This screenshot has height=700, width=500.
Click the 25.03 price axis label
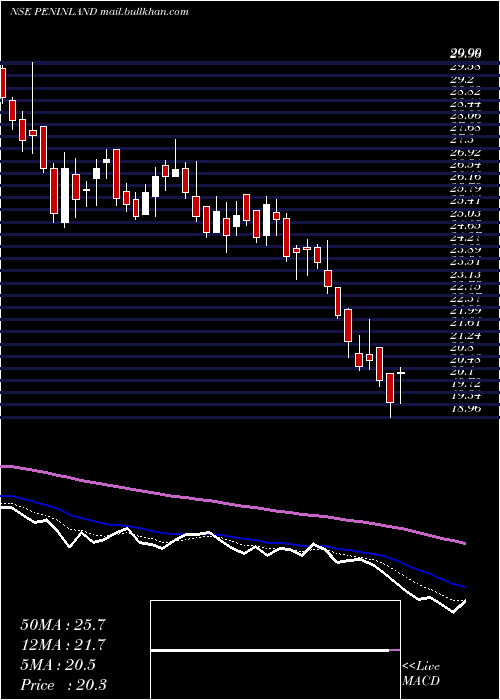[x=465, y=214]
